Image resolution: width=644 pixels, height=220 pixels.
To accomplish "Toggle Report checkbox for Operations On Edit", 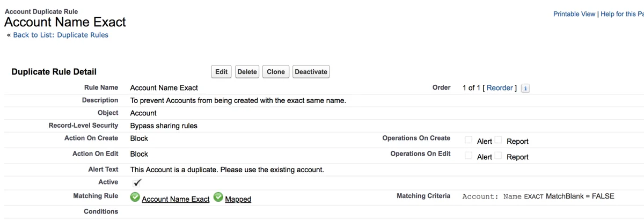I will pos(498,156).
